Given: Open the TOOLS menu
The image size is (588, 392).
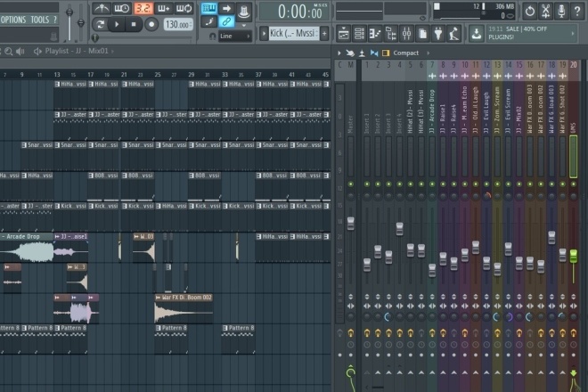Looking at the screenshot, I should click(x=40, y=20).
